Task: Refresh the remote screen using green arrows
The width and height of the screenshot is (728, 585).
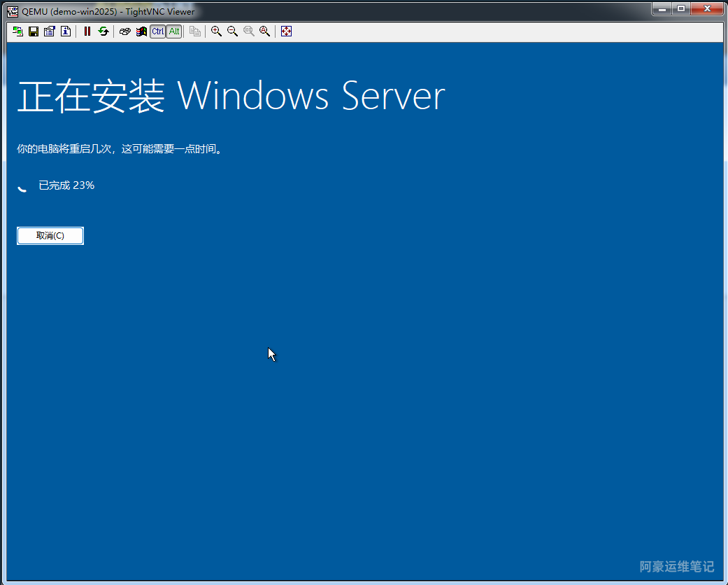Action: (104, 31)
